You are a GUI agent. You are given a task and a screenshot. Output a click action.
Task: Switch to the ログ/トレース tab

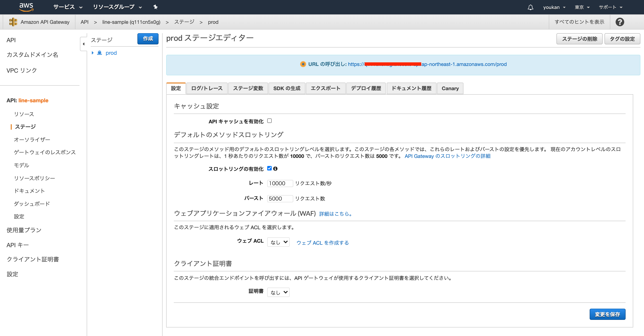point(207,88)
